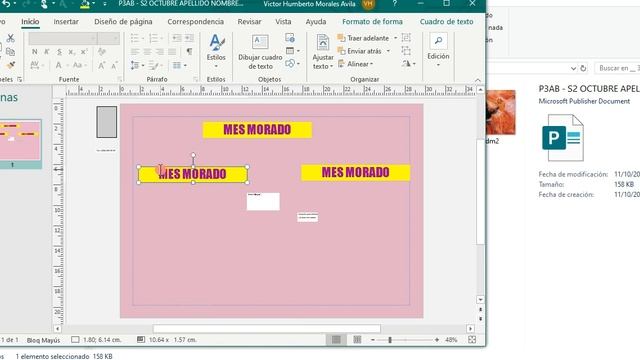
Task: Click Enviar atrás button
Action: [x=360, y=51]
